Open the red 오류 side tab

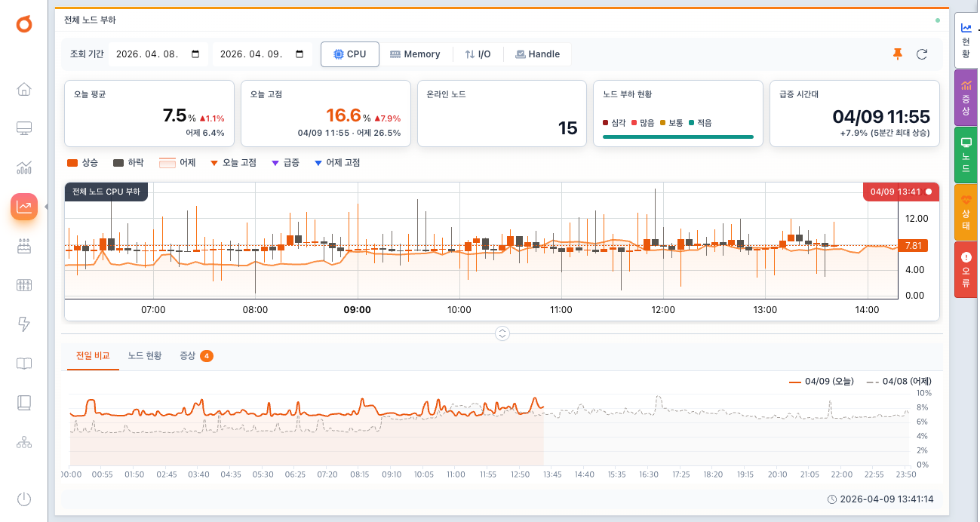coord(966,270)
